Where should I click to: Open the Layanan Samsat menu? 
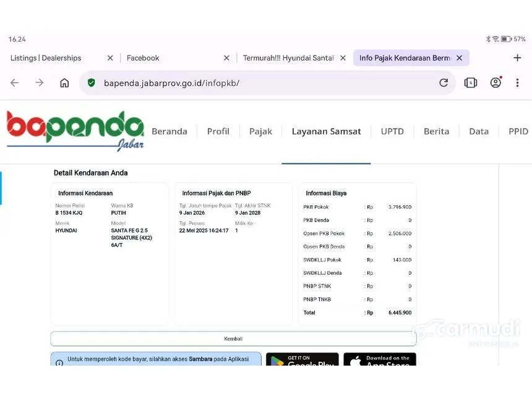coord(326,131)
